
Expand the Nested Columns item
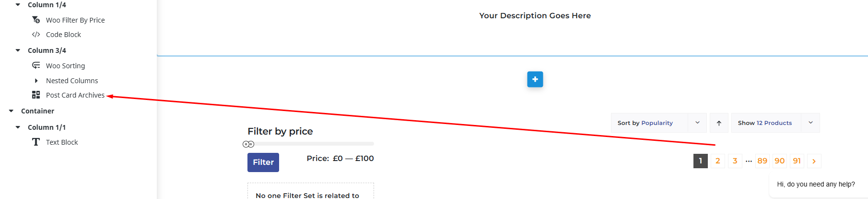(x=36, y=81)
